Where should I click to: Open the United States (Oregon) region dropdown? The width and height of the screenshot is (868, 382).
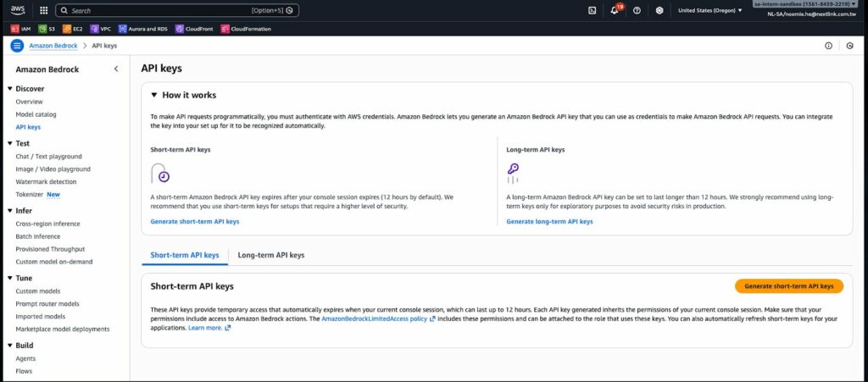(710, 10)
